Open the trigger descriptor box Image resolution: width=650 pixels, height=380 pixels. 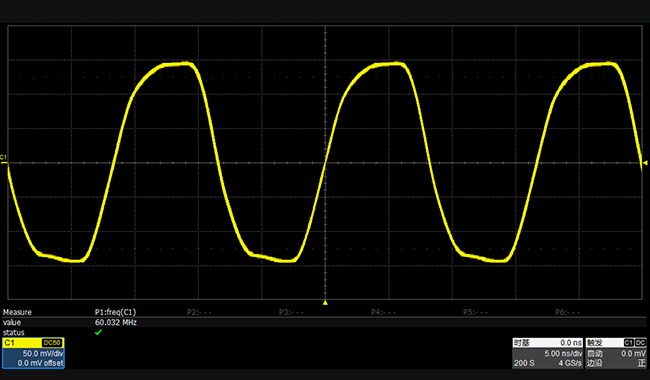point(616,353)
